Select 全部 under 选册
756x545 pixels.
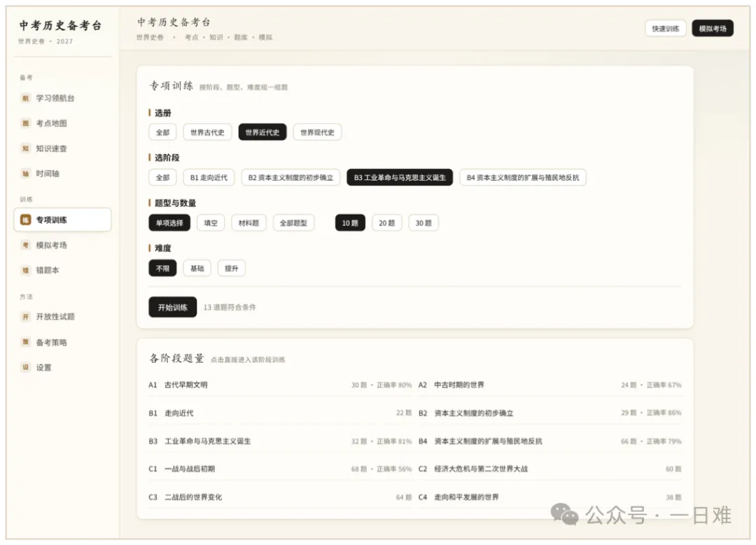click(x=163, y=132)
